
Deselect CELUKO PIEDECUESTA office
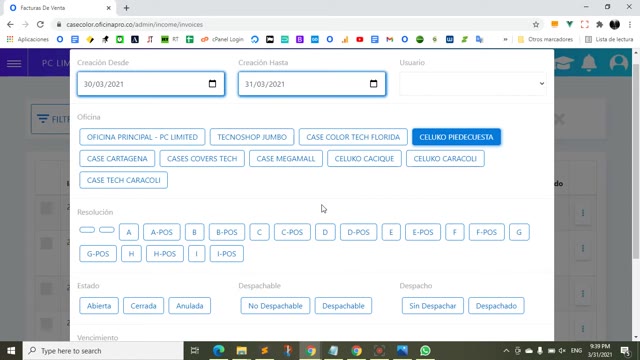tap(456, 137)
